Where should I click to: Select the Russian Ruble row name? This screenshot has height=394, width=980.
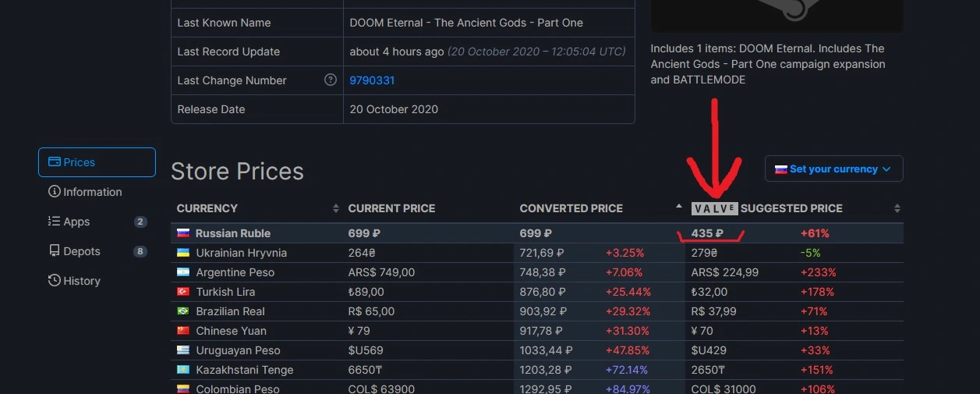tap(233, 233)
